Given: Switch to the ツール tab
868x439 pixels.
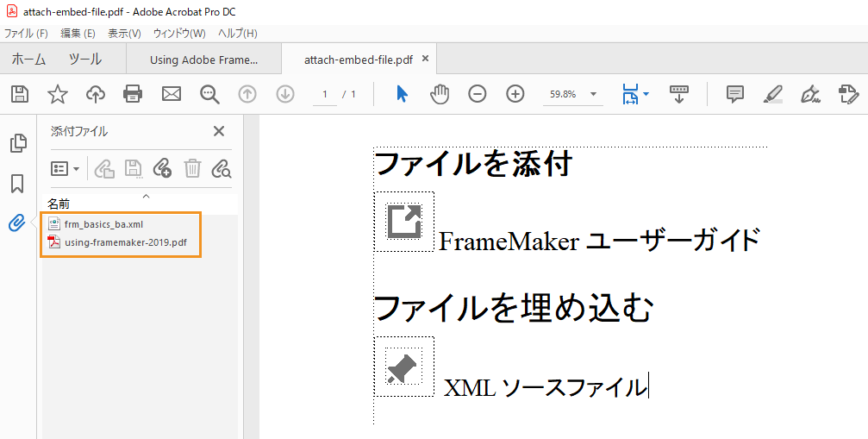Looking at the screenshot, I should (85, 60).
